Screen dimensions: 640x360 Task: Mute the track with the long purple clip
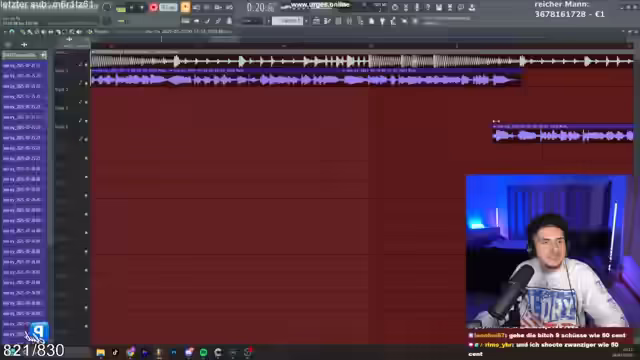pos(86,83)
